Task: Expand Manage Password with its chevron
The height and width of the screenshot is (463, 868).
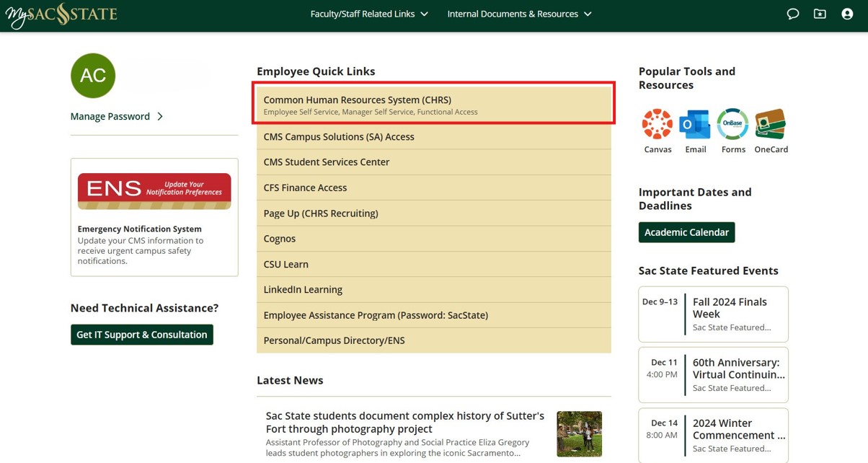Action: pyautogui.click(x=117, y=116)
